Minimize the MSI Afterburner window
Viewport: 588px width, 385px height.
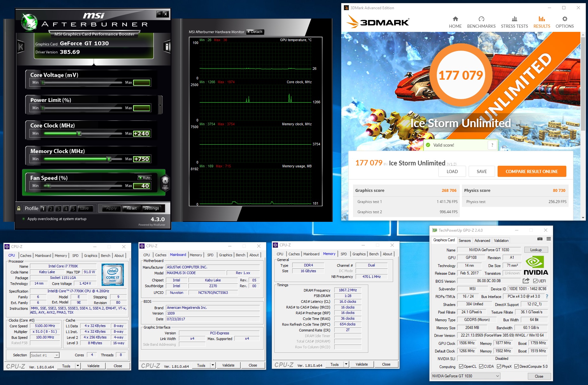click(x=159, y=14)
